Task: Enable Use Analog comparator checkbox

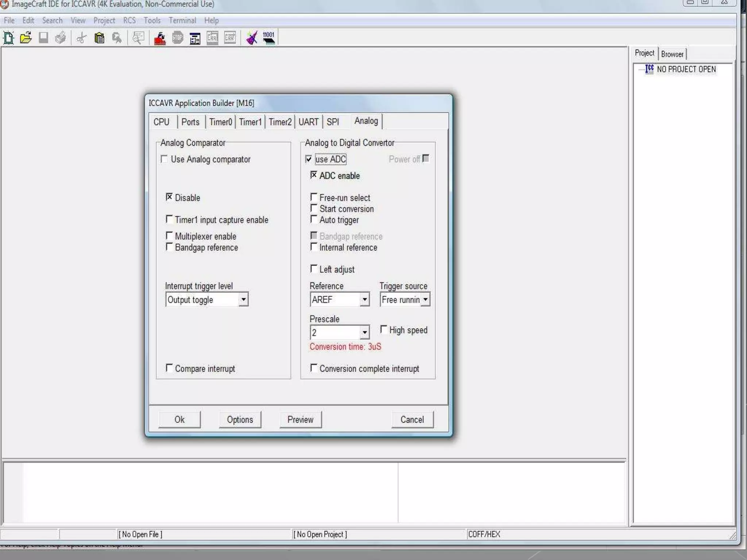Action: (164, 159)
